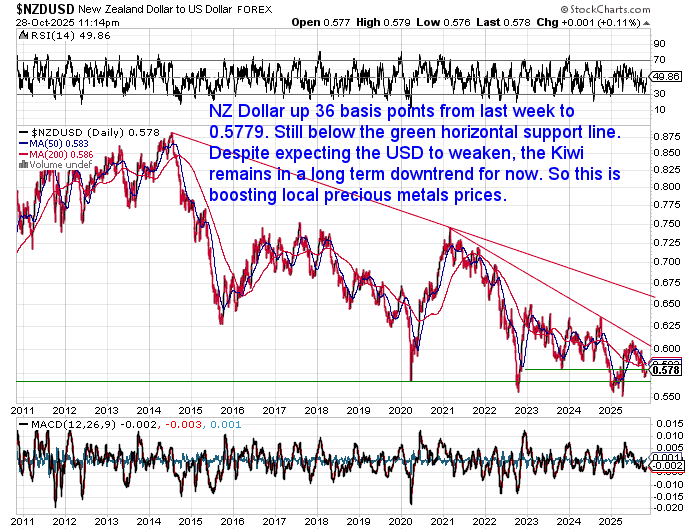Click the FOREX label in the title
The height and width of the screenshot is (530, 700).
[254, 10]
